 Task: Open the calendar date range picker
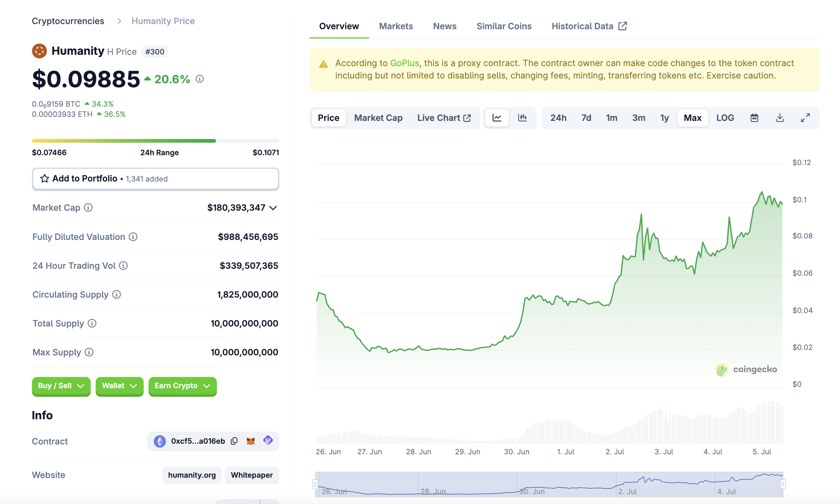pyautogui.click(x=754, y=118)
